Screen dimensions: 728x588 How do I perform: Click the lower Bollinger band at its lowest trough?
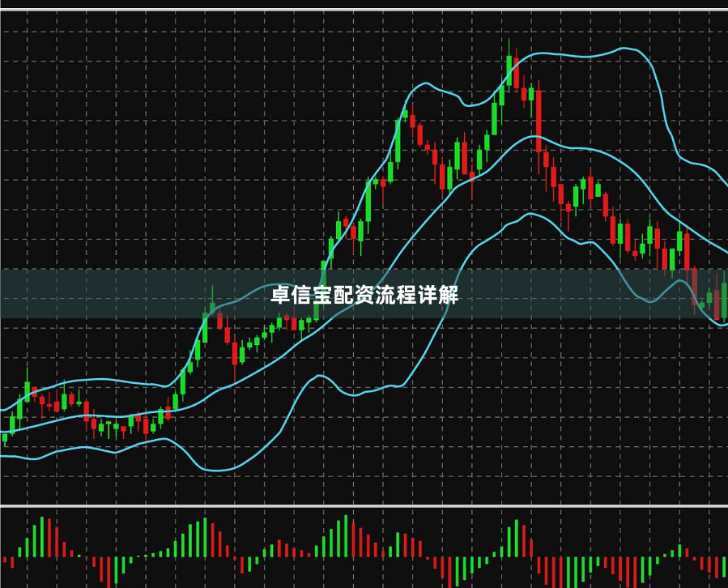tap(217, 470)
